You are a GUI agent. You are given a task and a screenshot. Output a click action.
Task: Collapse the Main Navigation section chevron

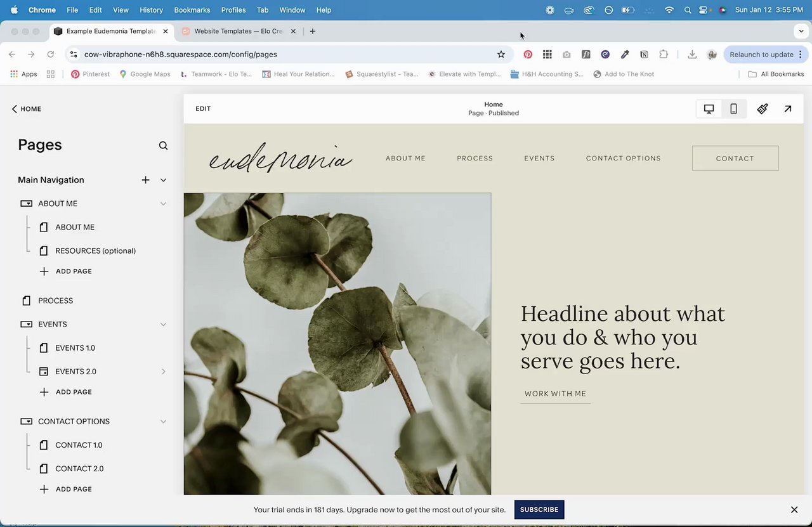[163, 180]
